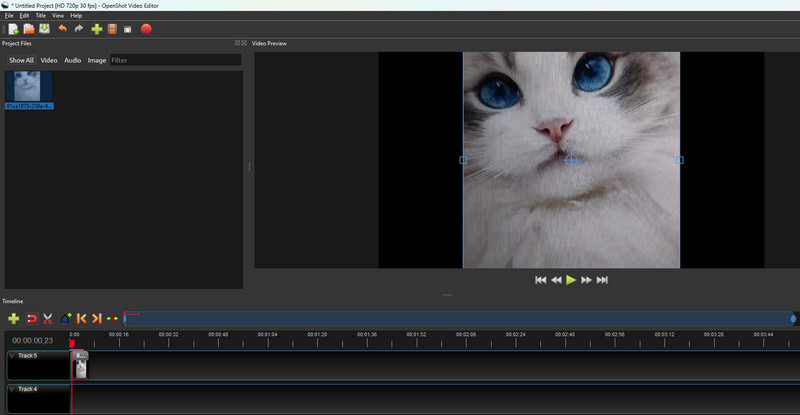
Task: Click the green Import Files plus icon
Action: click(x=97, y=29)
